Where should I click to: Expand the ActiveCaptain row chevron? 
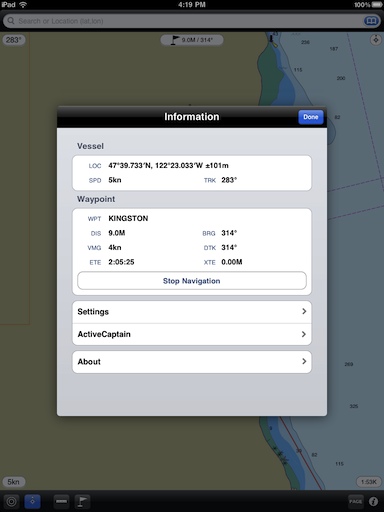304,334
